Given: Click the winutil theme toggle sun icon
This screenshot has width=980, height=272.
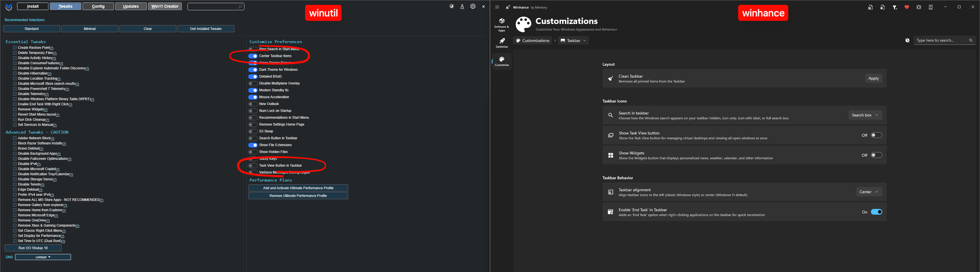Looking at the screenshot, I should pyautogui.click(x=451, y=7).
